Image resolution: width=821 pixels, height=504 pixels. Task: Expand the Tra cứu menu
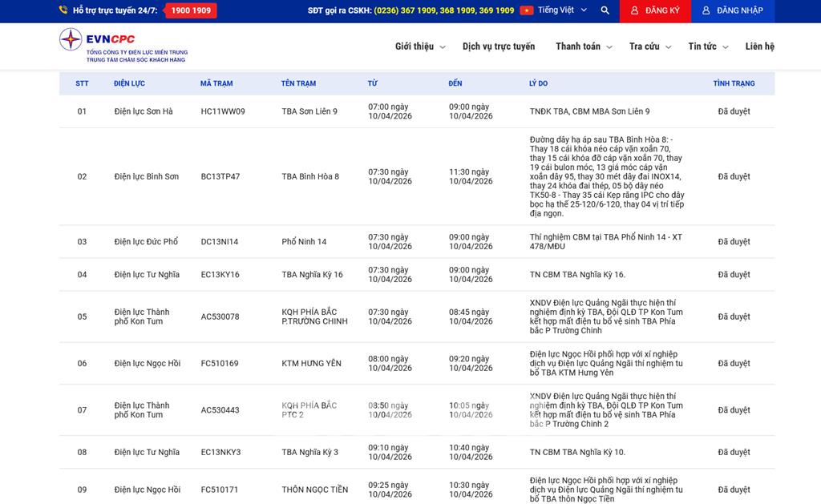coord(649,46)
